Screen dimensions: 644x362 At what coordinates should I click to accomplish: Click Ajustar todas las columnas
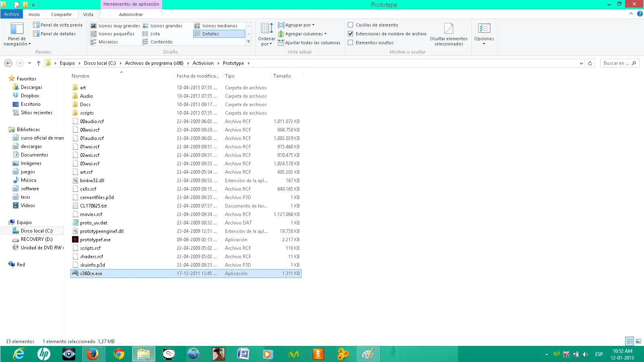tap(309, 43)
